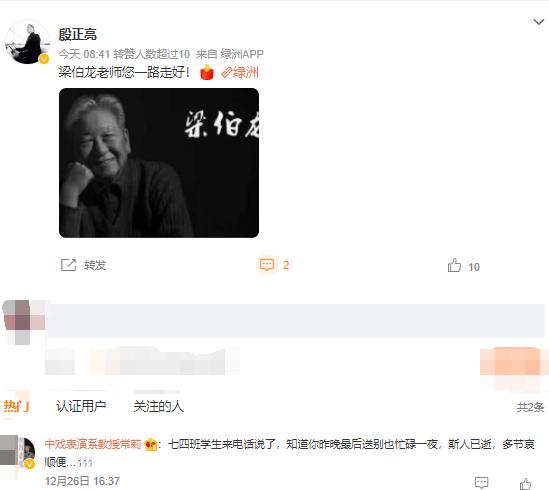Like 常莉's comment with thumbs-up

[525, 483]
